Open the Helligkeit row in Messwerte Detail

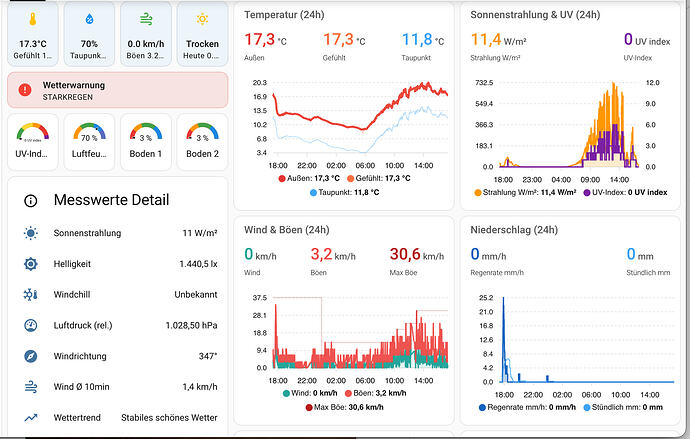click(120, 264)
